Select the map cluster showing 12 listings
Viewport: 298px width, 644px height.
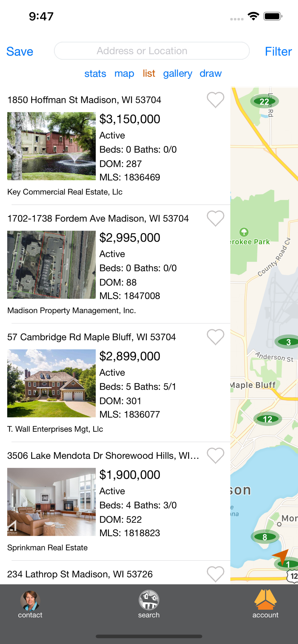click(x=267, y=419)
